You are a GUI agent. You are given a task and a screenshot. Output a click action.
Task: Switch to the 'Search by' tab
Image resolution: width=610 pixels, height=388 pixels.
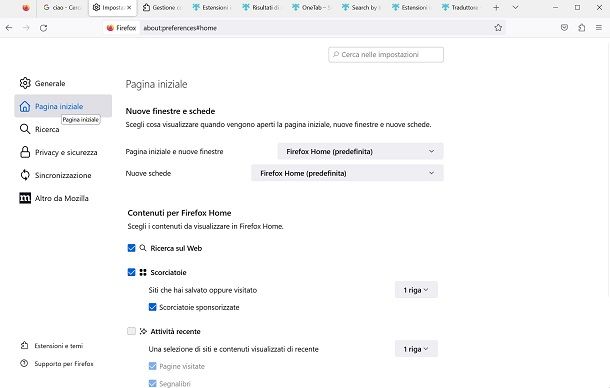(x=362, y=7)
